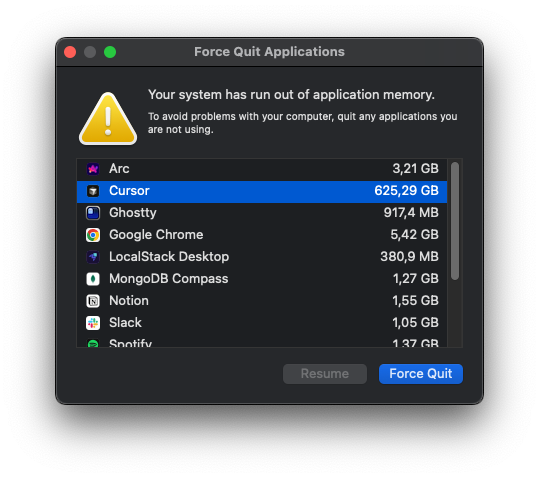539x478 pixels.
Task: Close the Force Quit Applications window
Action: 70,52
